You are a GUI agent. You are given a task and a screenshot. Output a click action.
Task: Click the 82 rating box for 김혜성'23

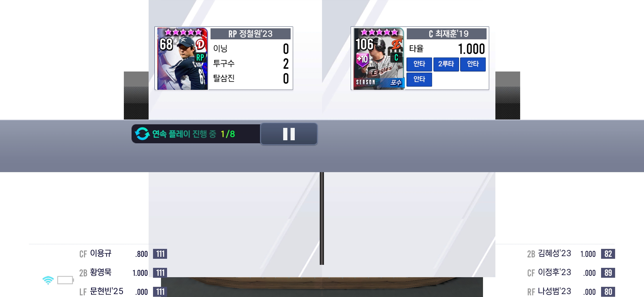[x=608, y=254]
